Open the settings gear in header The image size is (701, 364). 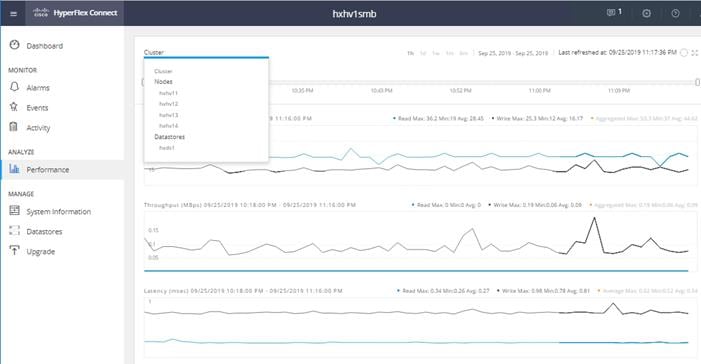click(646, 13)
